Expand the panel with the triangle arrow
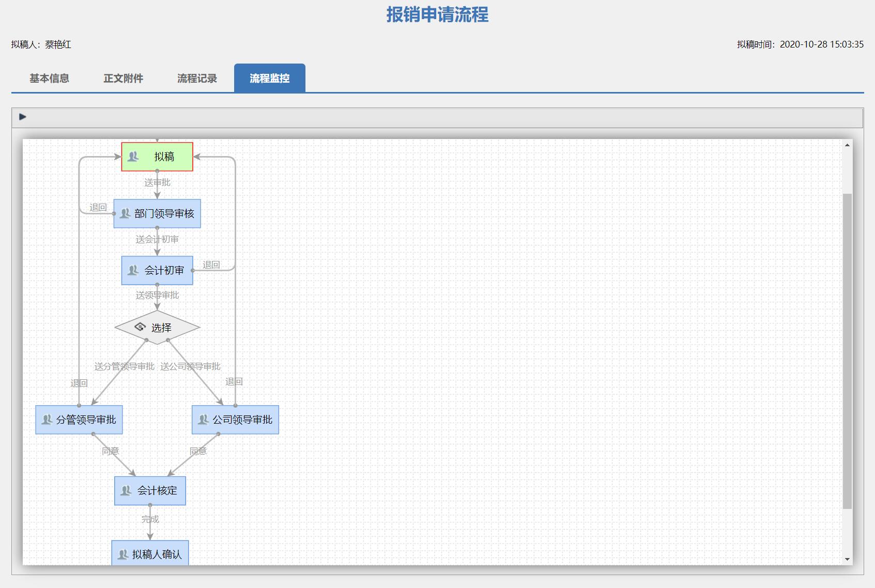875x588 pixels. click(x=22, y=117)
